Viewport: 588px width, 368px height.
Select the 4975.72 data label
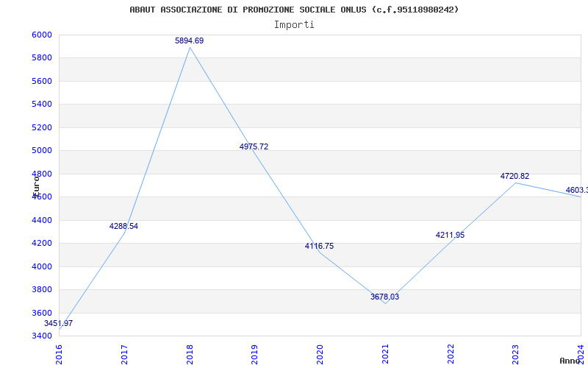pos(254,146)
